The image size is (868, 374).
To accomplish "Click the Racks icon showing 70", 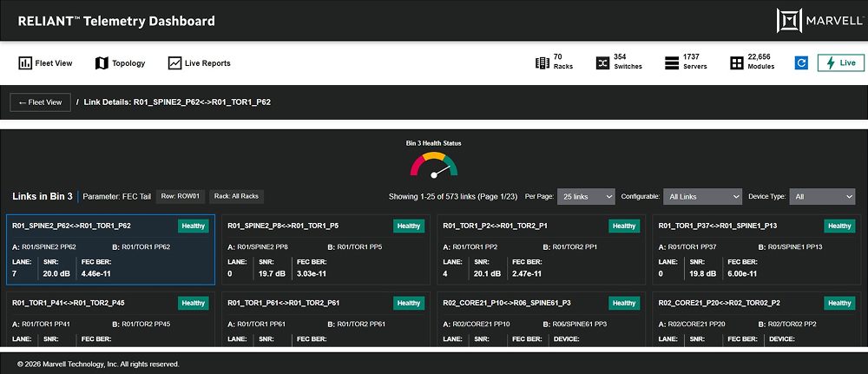I will (x=542, y=63).
